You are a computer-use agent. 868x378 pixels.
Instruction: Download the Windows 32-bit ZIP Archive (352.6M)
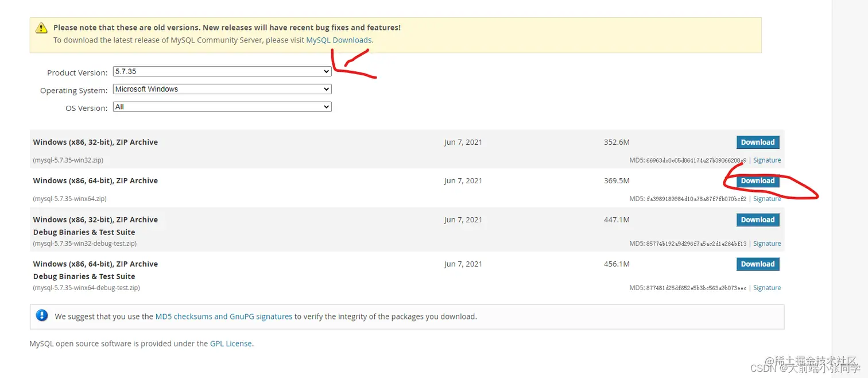[758, 142]
